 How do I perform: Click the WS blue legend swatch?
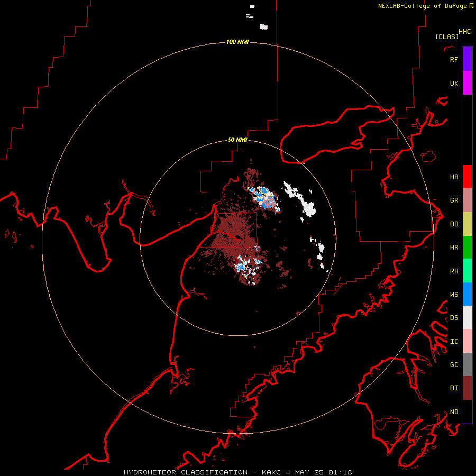(467, 294)
